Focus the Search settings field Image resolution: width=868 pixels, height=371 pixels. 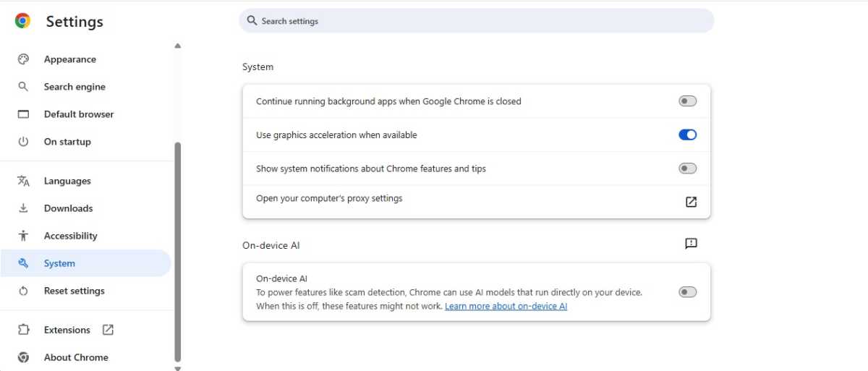(476, 21)
